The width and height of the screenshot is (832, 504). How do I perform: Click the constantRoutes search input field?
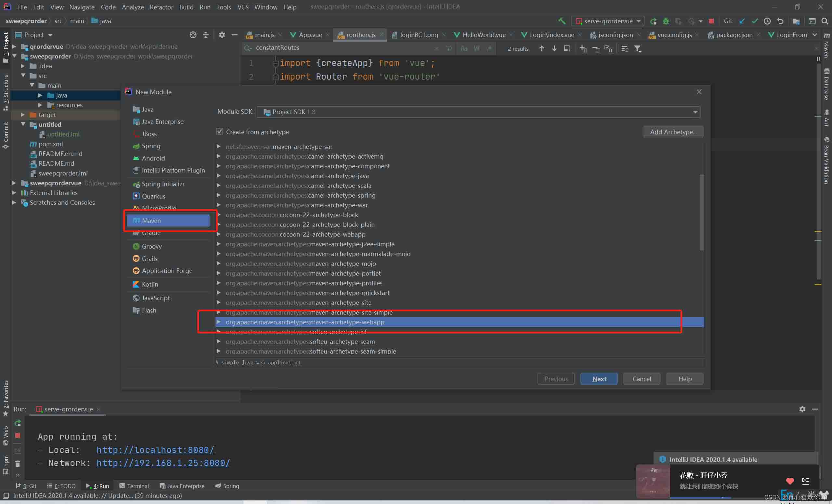pyautogui.click(x=344, y=48)
